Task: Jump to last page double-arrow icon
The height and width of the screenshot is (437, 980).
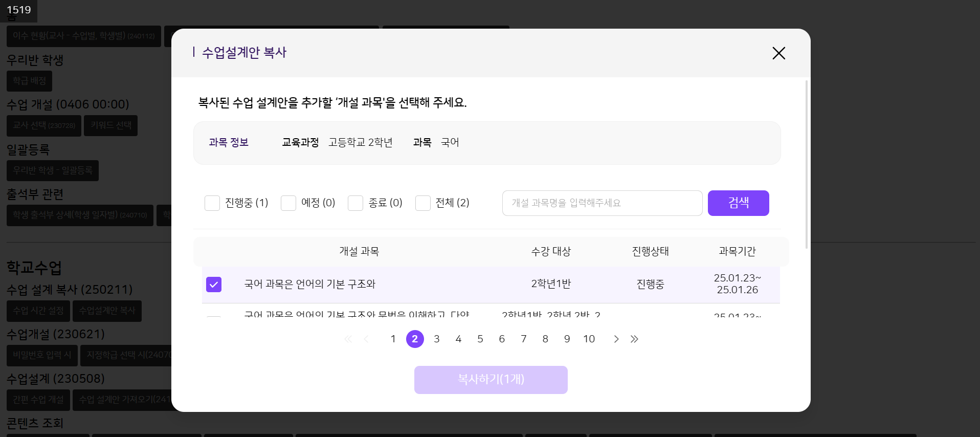Action: point(634,339)
